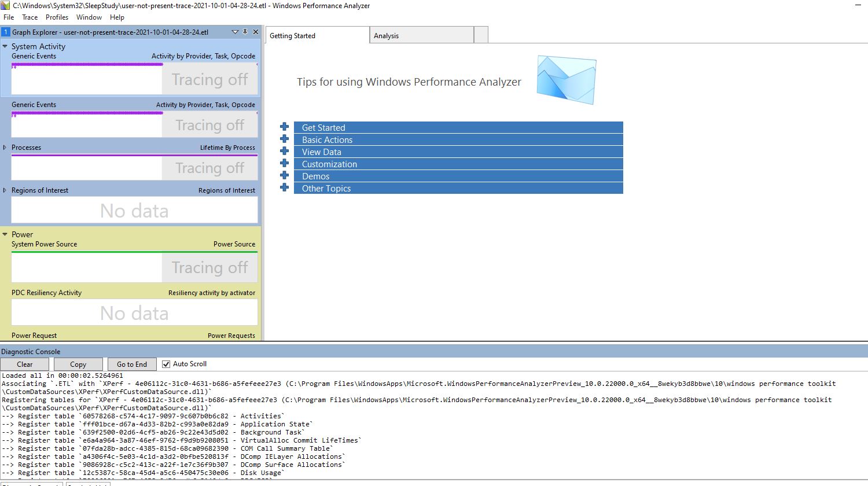Click the 'Tips for using Windows Performance Analyzer' heading
This screenshot has width=868, height=486.
tap(409, 82)
